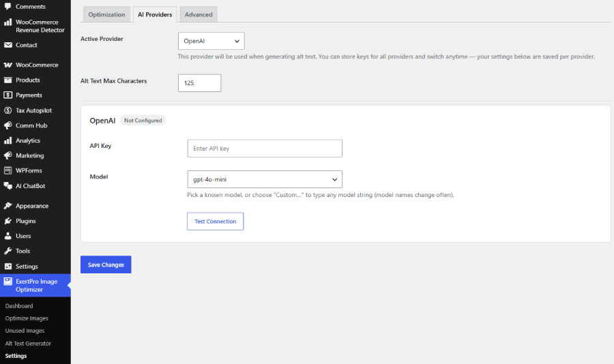Click the API Key label

(x=101, y=146)
